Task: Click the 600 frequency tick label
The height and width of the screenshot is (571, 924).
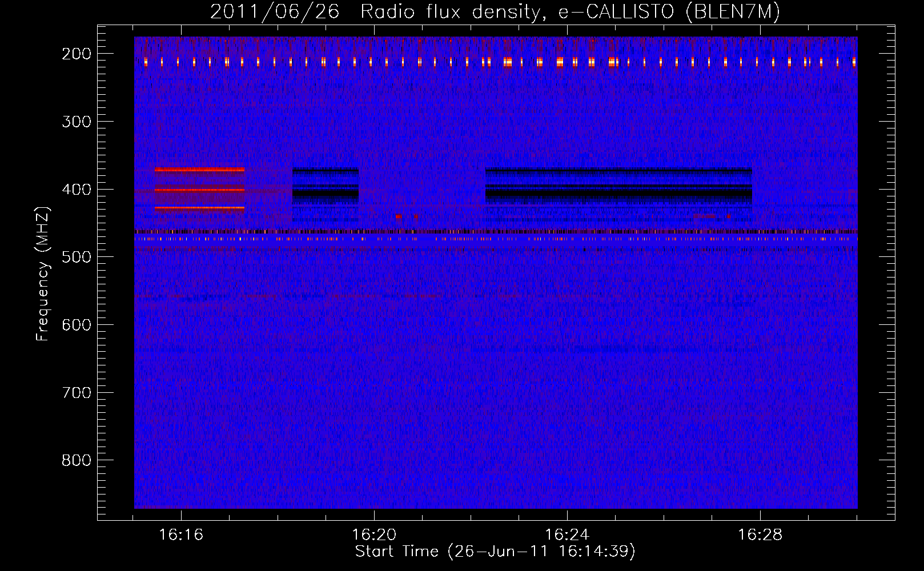Action: (x=77, y=325)
